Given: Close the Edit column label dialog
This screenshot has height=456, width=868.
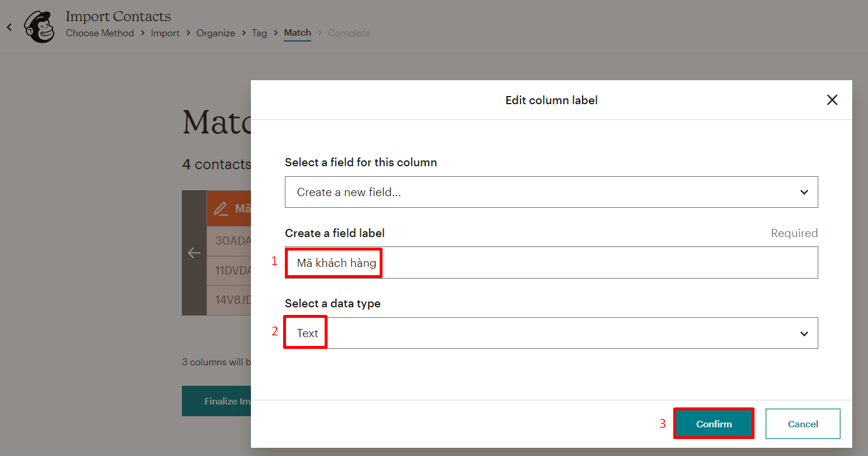Looking at the screenshot, I should tap(832, 100).
